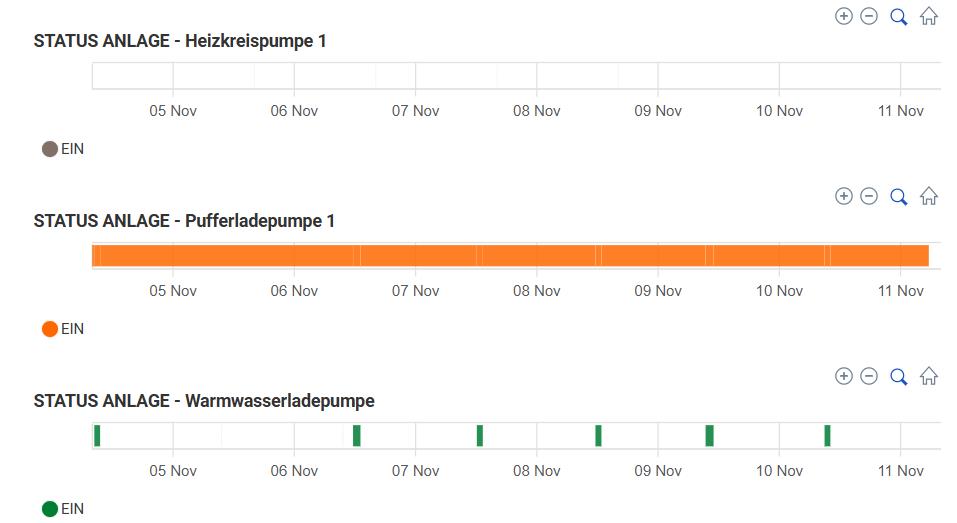This screenshot has width=957, height=523.
Task: Reset Pufferladepumpe 1 chart zoom
Action: [x=929, y=196]
